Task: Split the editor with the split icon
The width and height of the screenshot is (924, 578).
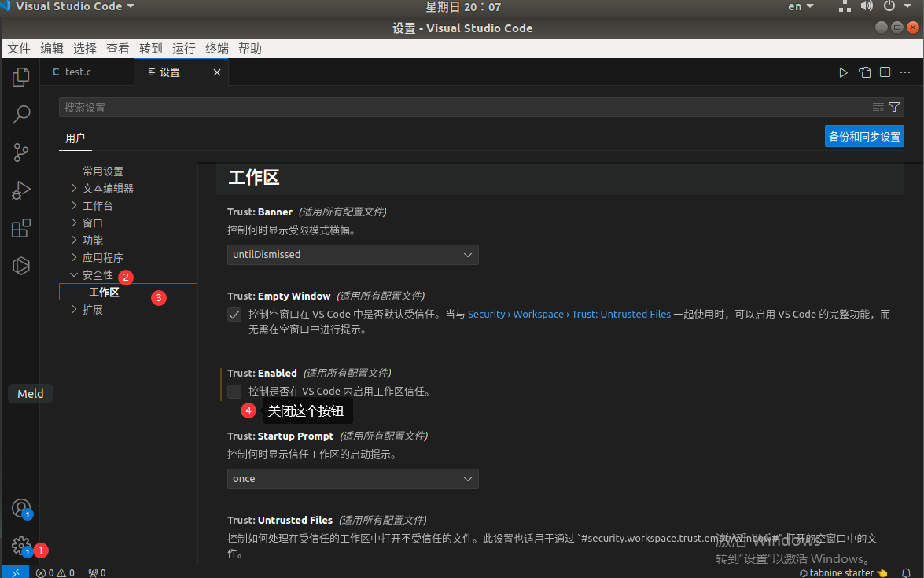Action: (x=885, y=72)
